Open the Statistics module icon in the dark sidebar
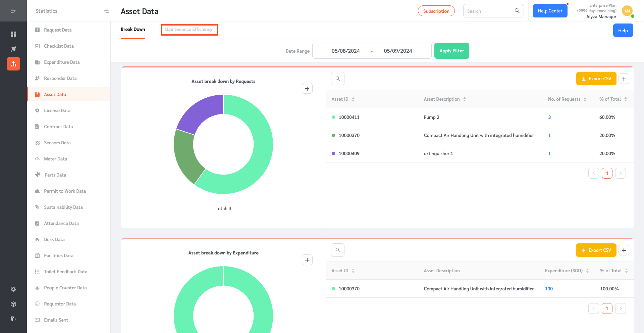The height and width of the screenshot is (333, 644). click(x=13, y=63)
